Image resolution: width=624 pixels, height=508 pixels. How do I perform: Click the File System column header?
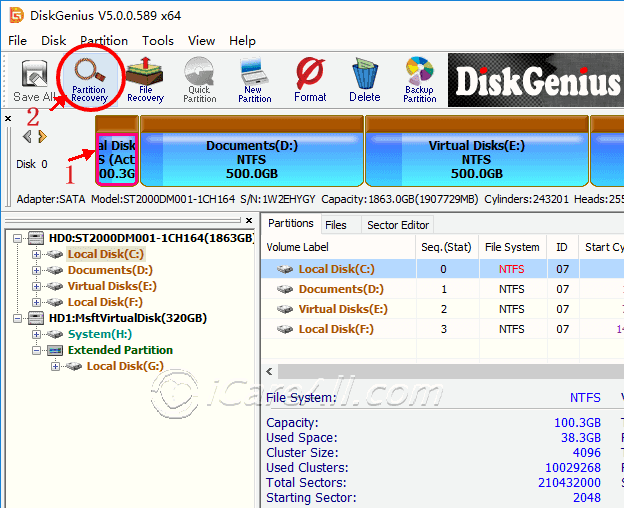513,247
